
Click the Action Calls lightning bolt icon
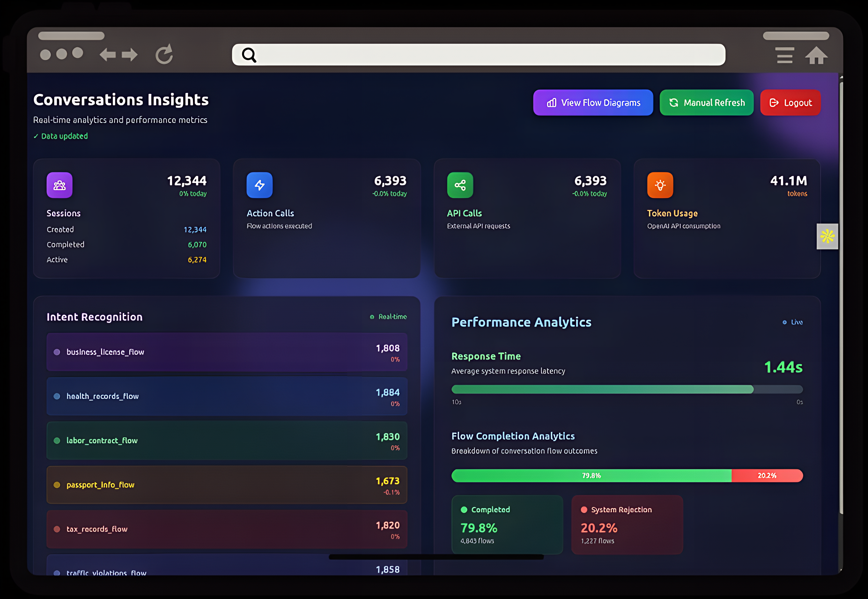(259, 185)
